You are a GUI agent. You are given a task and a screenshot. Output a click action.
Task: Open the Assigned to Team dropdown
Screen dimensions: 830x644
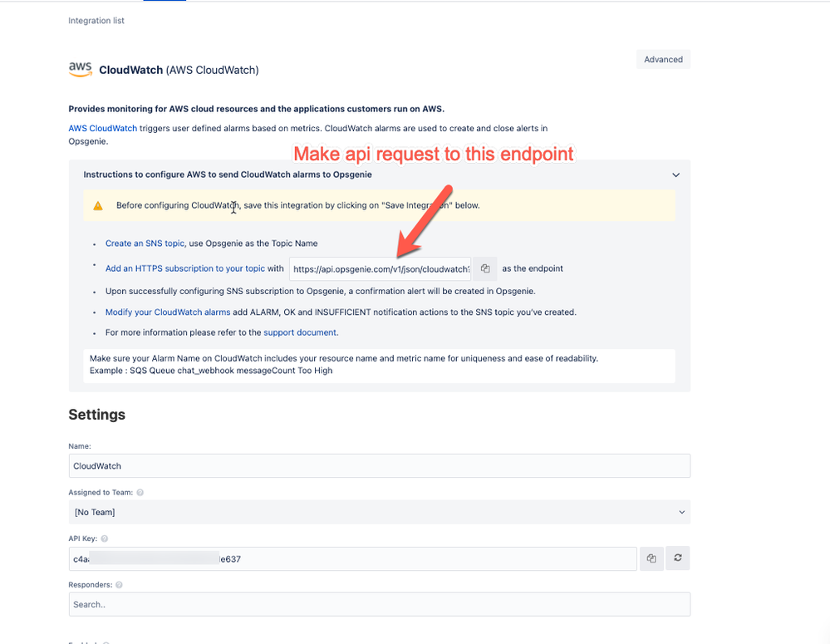coord(380,512)
